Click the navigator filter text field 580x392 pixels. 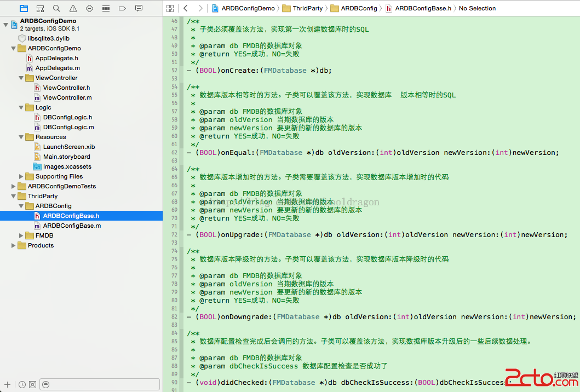(x=104, y=384)
